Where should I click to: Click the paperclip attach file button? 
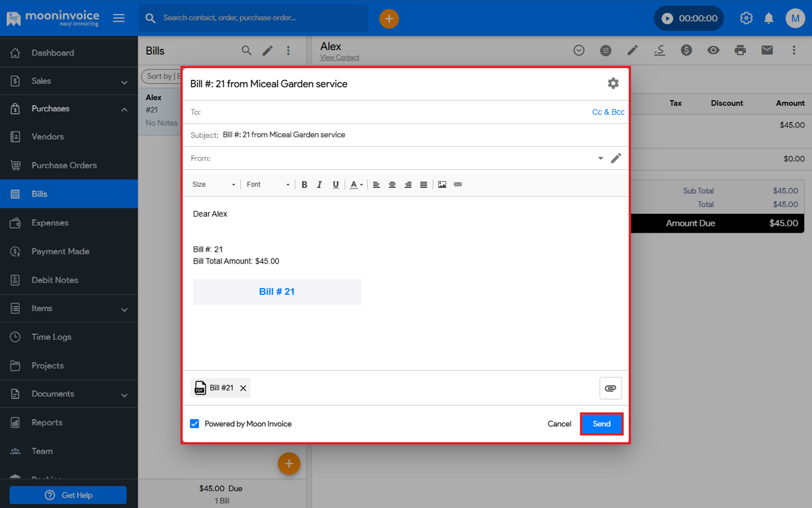[x=610, y=388]
